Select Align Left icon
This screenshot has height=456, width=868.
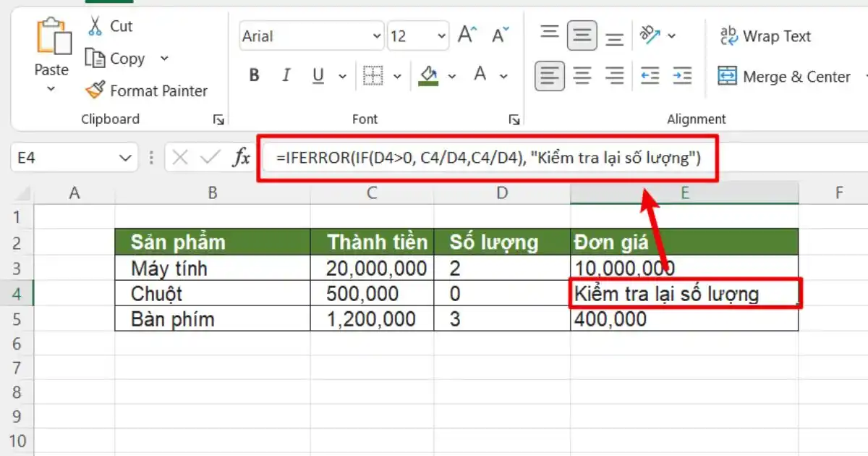click(x=550, y=75)
